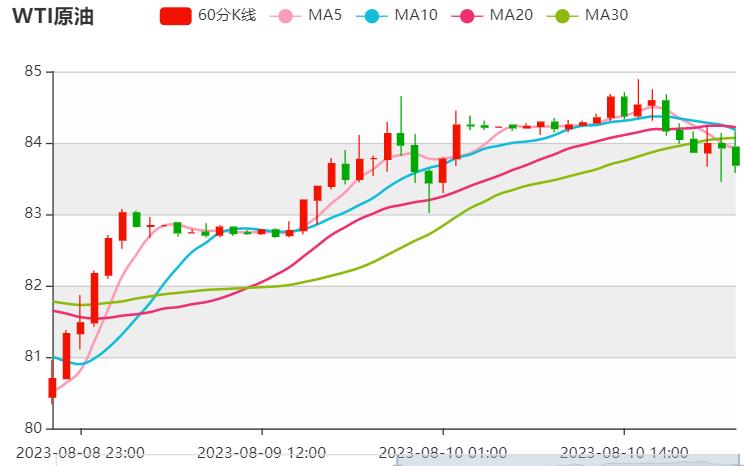Click the 2023-08-10 14:00 axis label

coord(624,452)
